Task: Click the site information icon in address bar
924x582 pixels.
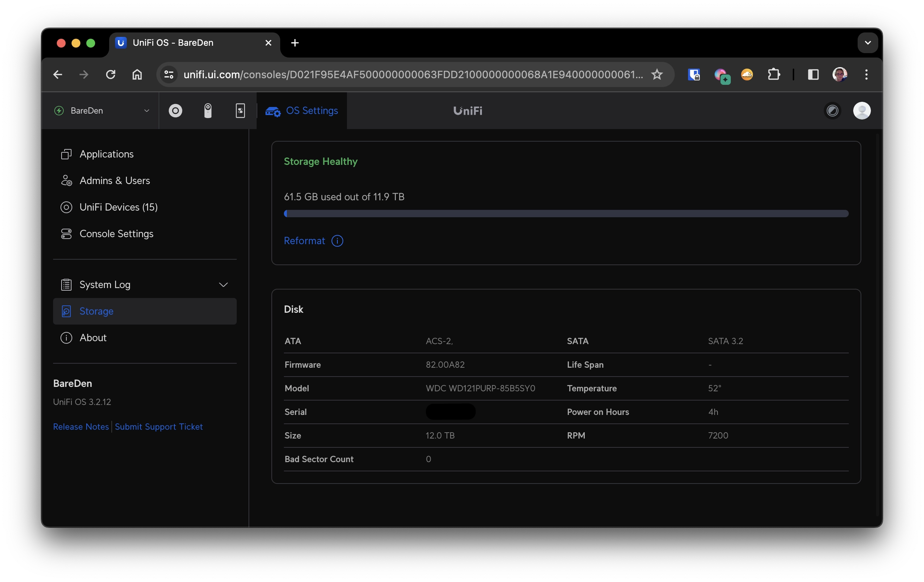Action: (x=169, y=75)
